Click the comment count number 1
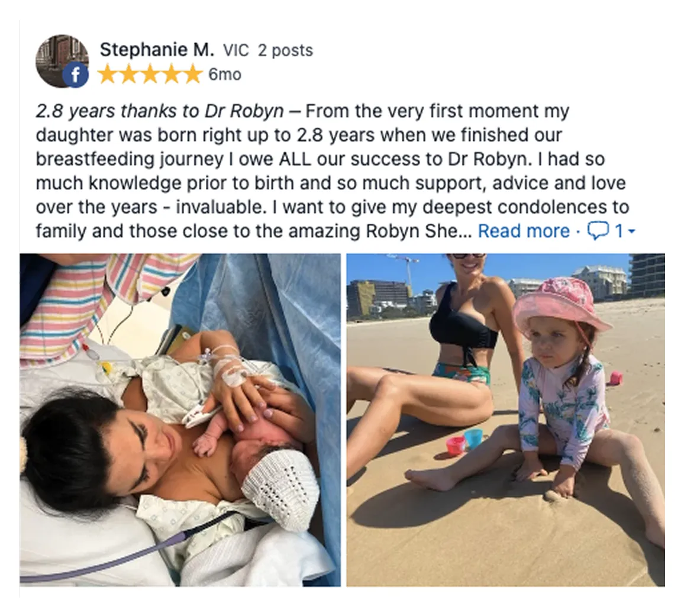This screenshot has height=616, width=684. [x=618, y=231]
